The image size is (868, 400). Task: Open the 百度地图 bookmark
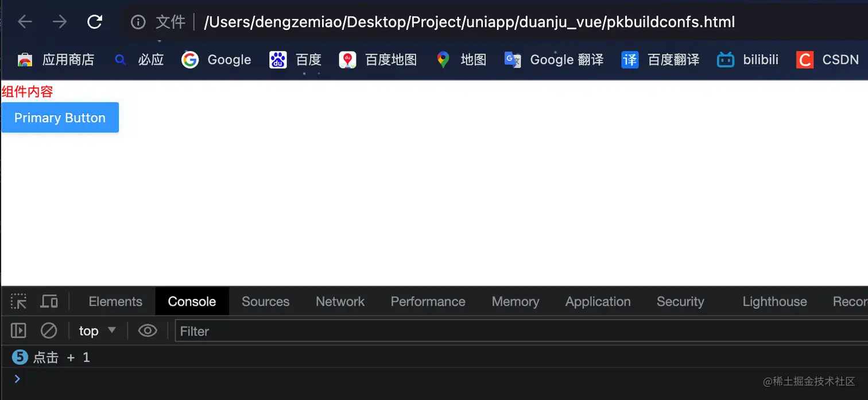point(378,60)
